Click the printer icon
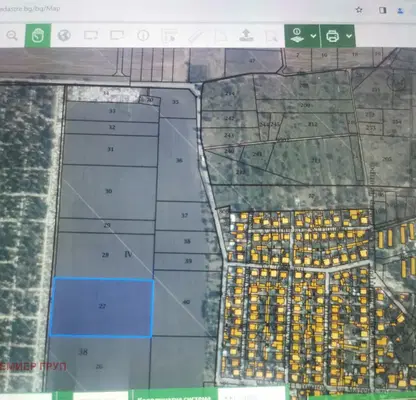416x400 pixels. [x=332, y=35]
